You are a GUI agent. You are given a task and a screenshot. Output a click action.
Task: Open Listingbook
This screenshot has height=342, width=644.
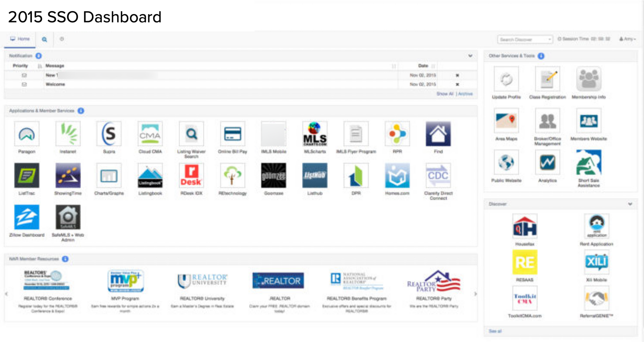coord(150,176)
